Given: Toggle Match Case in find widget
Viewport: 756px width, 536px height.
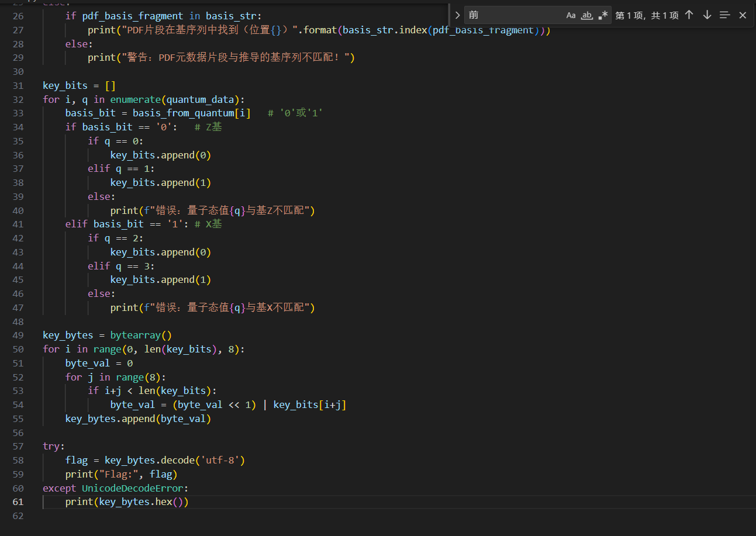Looking at the screenshot, I should [x=571, y=15].
